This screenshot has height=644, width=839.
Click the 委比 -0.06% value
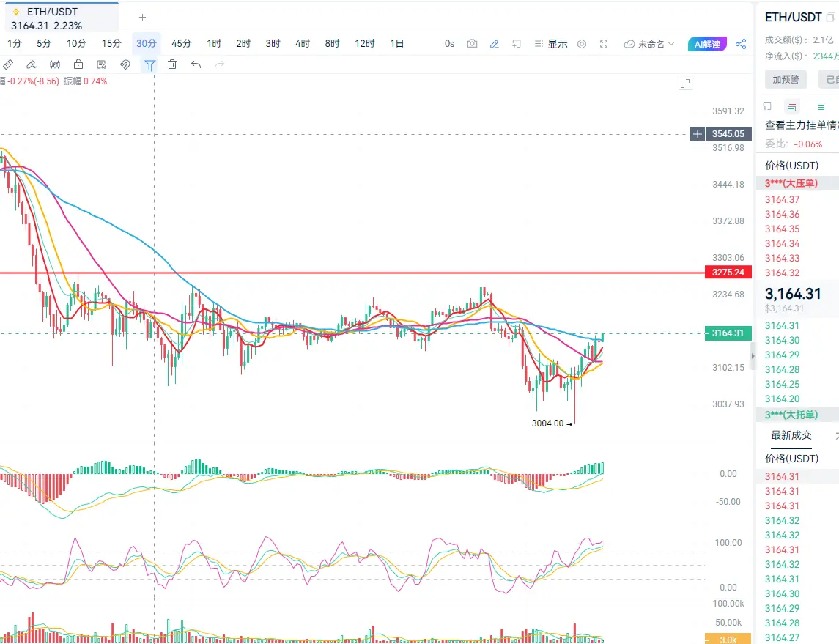pyautogui.click(x=807, y=144)
